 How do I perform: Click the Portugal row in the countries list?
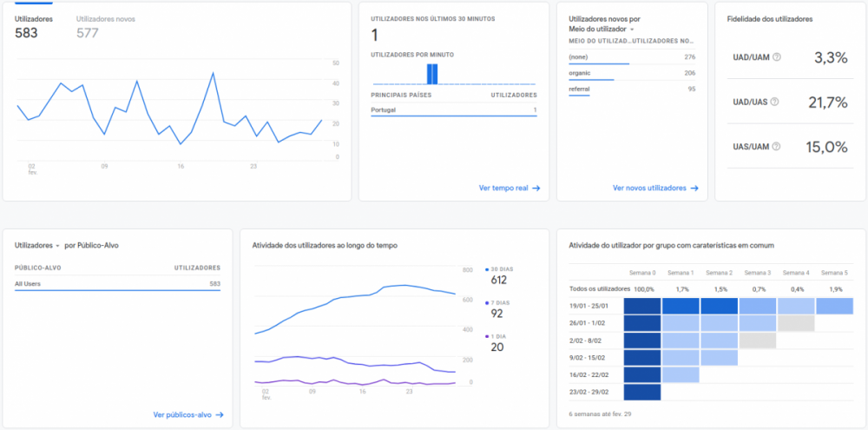[x=453, y=110]
